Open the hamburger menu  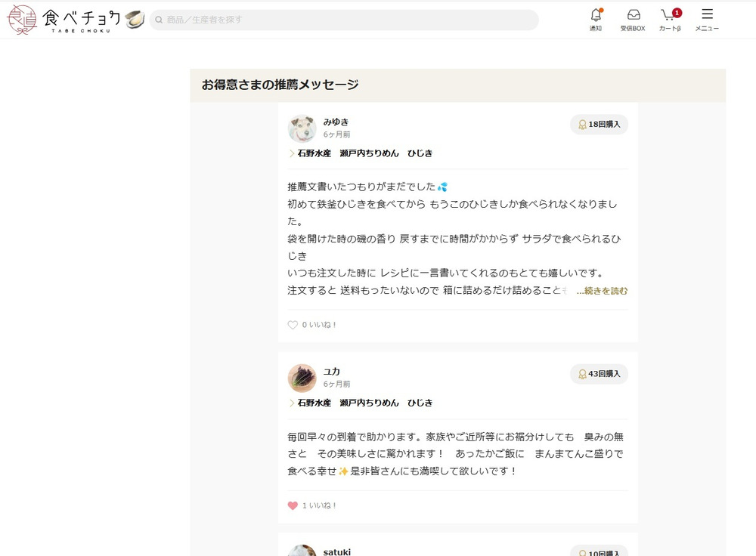707,15
